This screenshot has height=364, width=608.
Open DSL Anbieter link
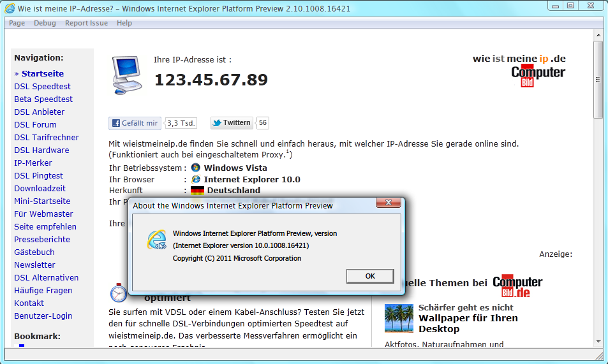[39, 112]
